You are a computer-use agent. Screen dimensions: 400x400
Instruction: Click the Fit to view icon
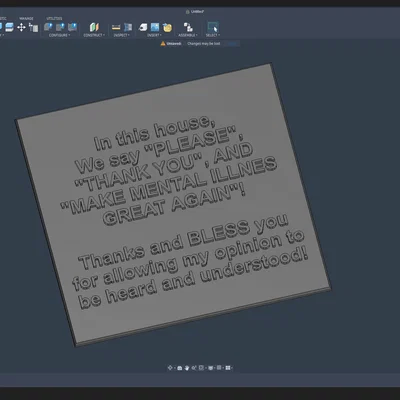(201, 368)
